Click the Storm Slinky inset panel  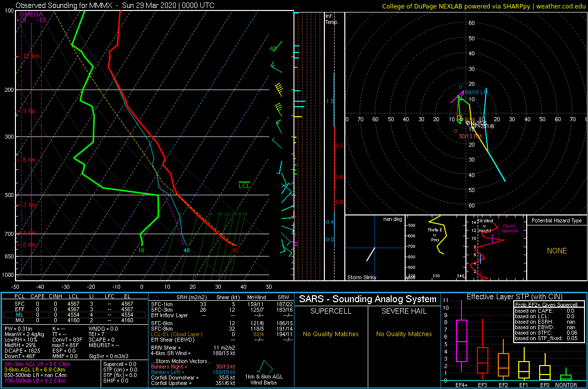[375, 248]
